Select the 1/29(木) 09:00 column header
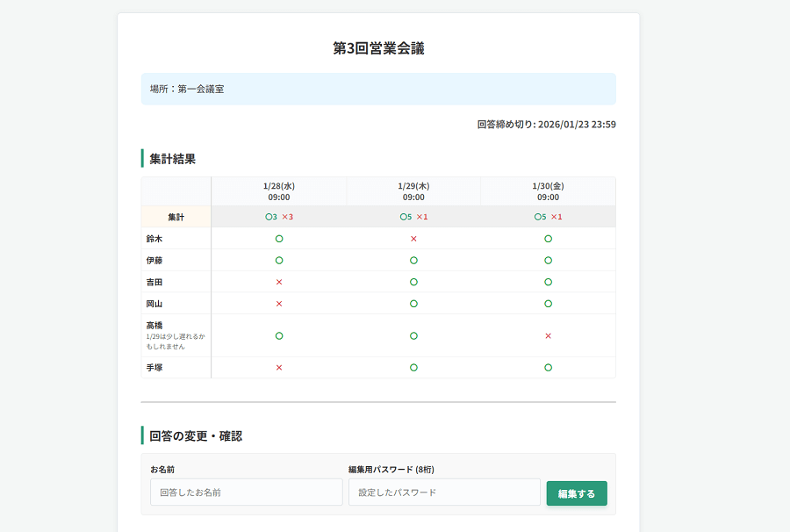 point(413,191)
